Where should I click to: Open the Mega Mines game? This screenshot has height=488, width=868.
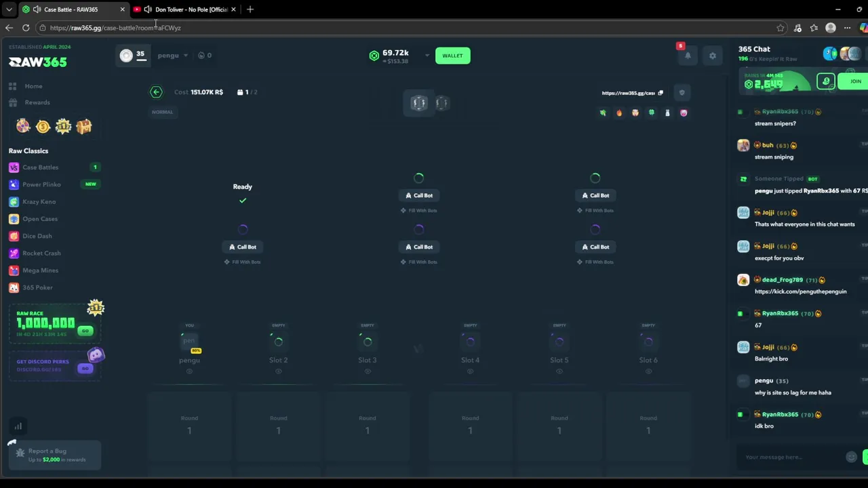(41, 270)
